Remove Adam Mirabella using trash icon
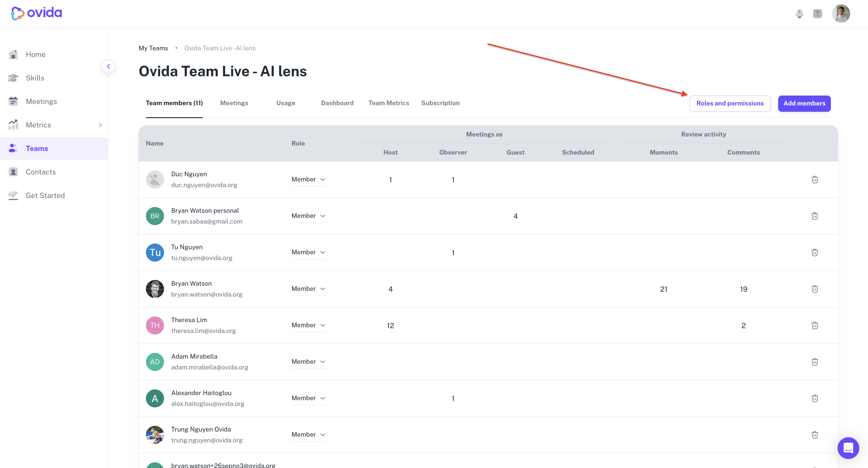The height and width of the screenshot is (468, 868). (815, 362)
